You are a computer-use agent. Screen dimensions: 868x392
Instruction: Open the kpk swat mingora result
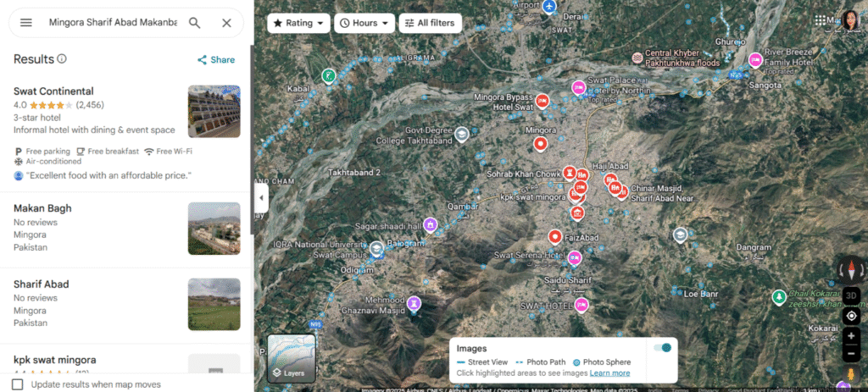(126, 359)
